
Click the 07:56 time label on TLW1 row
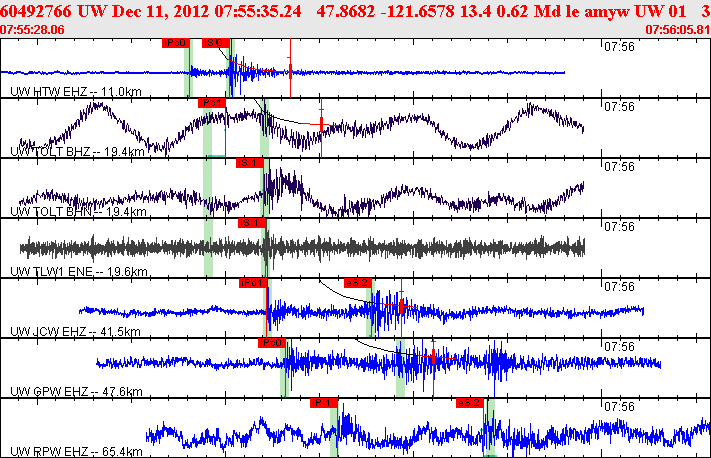click(x=619, y=227)
